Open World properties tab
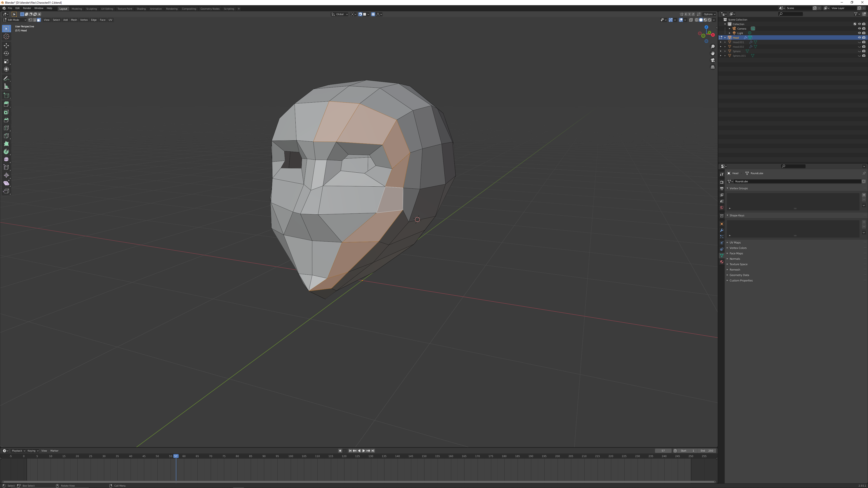 pyautogui.click(x=722, y=208)
